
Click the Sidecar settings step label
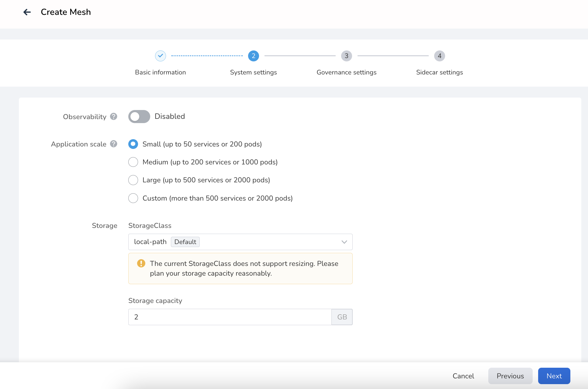click(x=440, y=72)
